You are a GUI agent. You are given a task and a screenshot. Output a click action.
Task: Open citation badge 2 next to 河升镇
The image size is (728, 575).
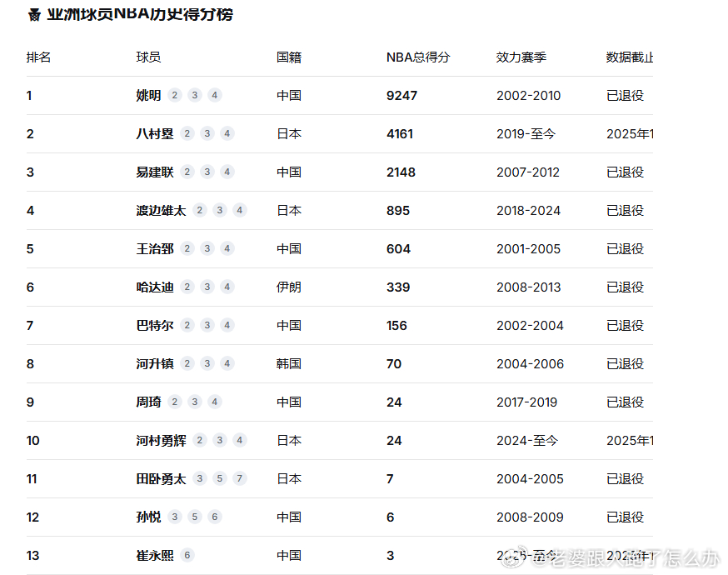point(187,363)
